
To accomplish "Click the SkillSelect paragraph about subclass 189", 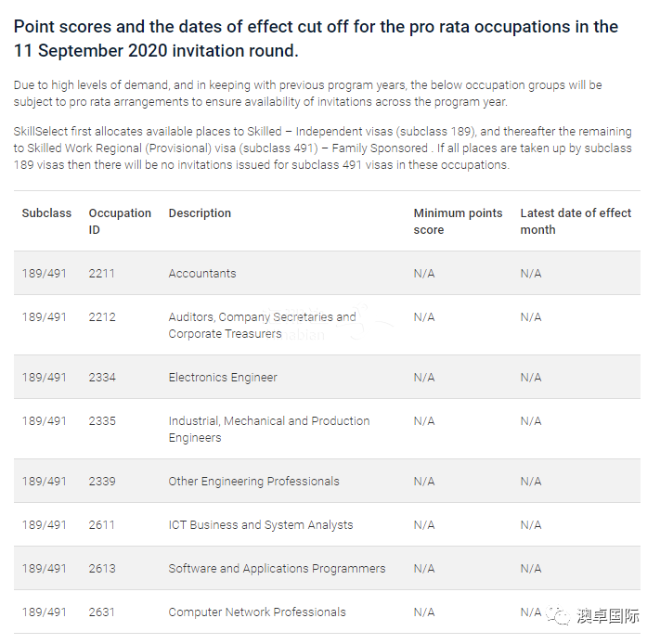I will (323, 148).
